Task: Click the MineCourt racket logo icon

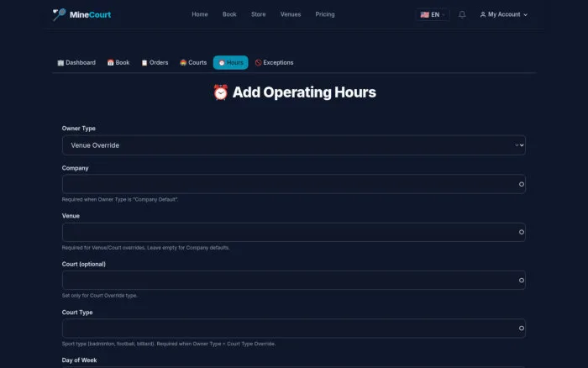Action: [59, 14]
